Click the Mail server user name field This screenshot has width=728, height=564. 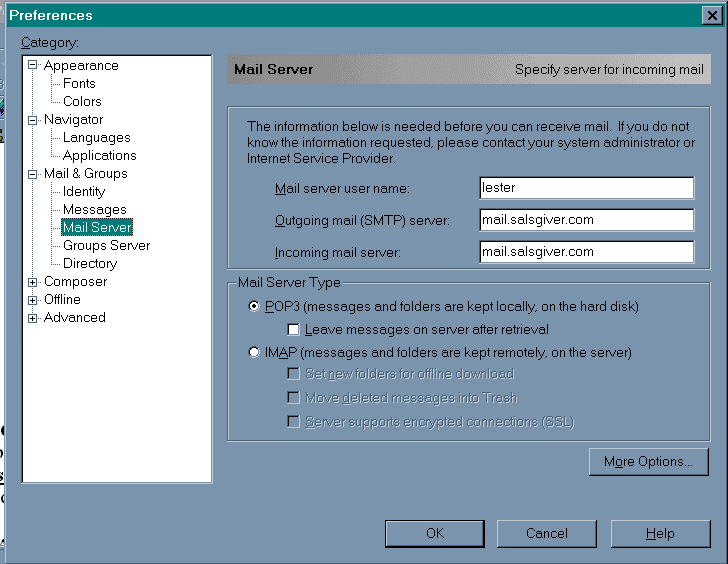coord(586,188)
